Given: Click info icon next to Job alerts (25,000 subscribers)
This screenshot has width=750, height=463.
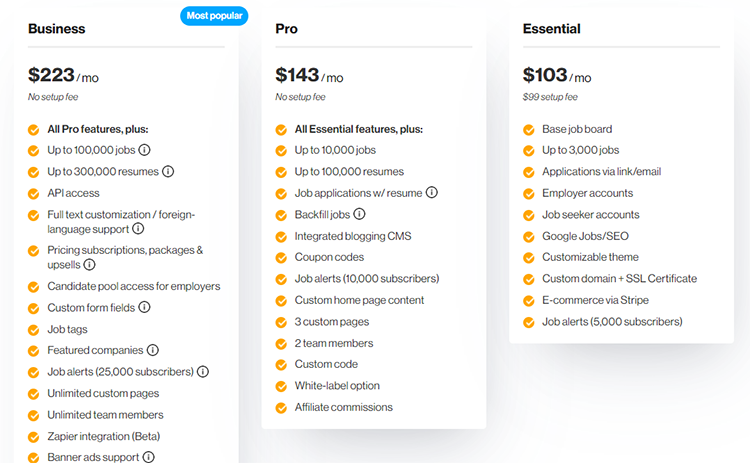Looking at the screenshot, I should pos(203,372).
